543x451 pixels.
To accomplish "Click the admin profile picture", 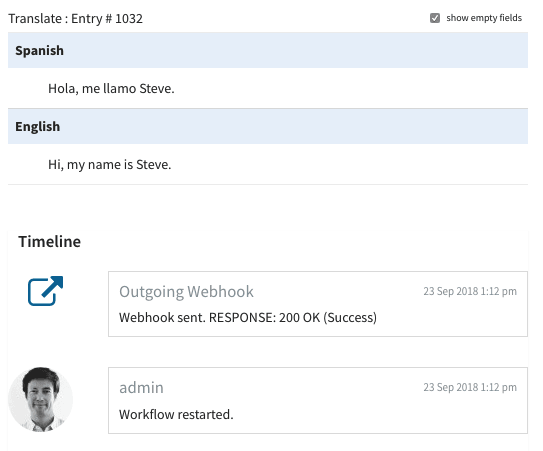I will click(x=41, y=399).
